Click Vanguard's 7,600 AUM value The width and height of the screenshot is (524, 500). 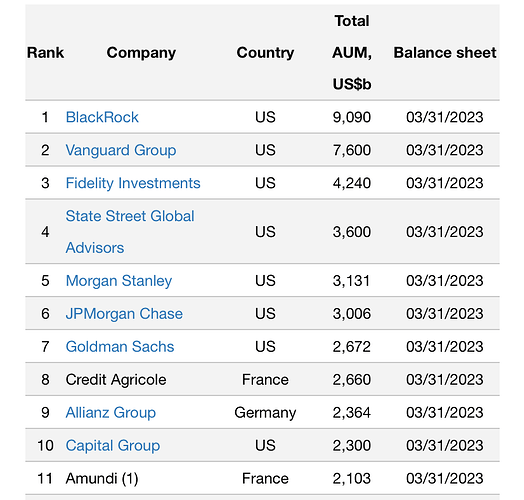click(352, 150)
